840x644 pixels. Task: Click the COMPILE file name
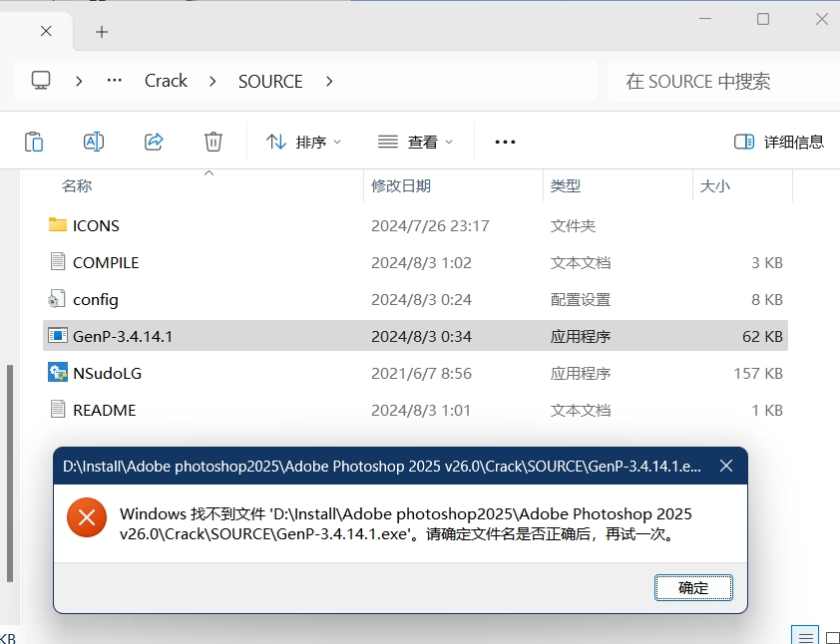(x=106, y=263)
